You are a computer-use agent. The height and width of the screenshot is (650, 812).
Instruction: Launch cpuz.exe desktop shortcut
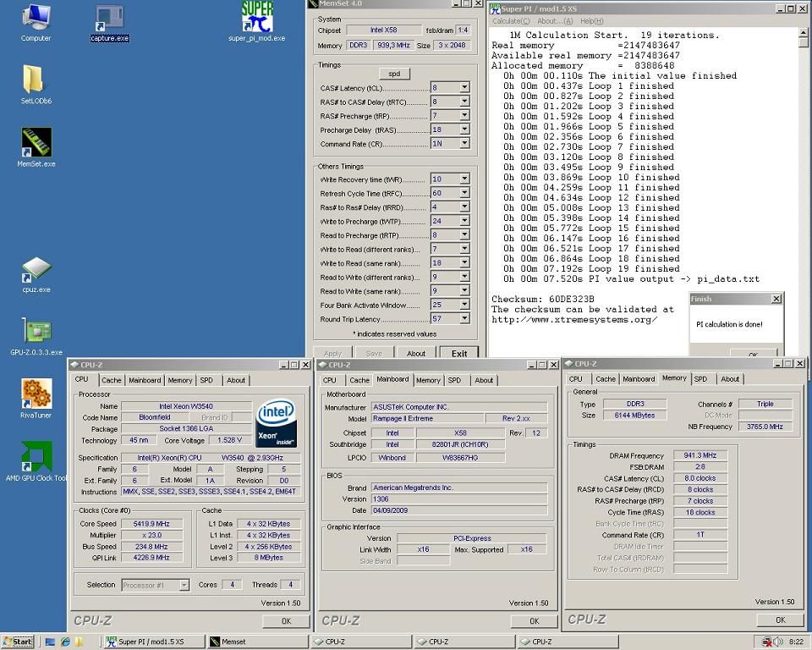click(36, 275)
